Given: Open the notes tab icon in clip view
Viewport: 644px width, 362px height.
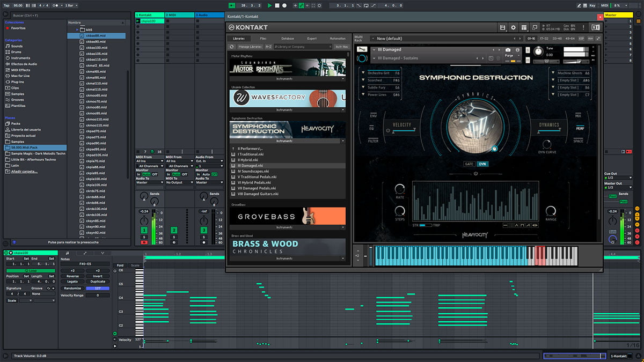Looking at the screenshot, I should (x=67, y=253).
